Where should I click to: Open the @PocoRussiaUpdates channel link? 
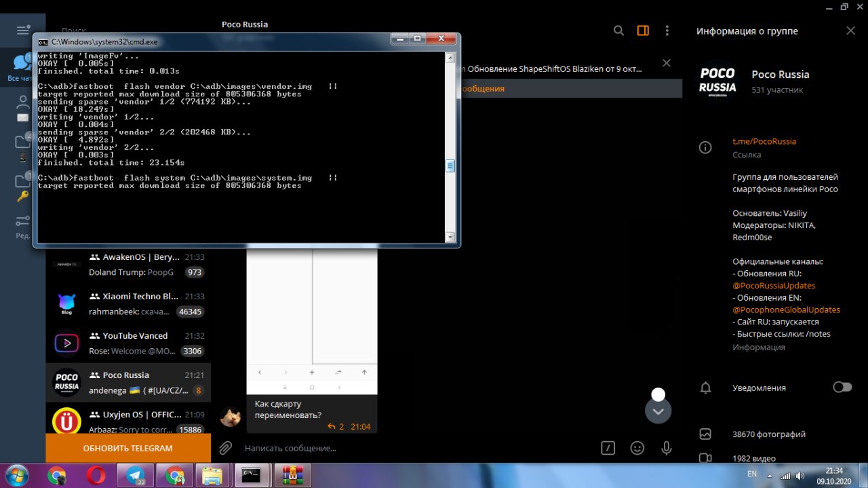[x=774, y=286]
